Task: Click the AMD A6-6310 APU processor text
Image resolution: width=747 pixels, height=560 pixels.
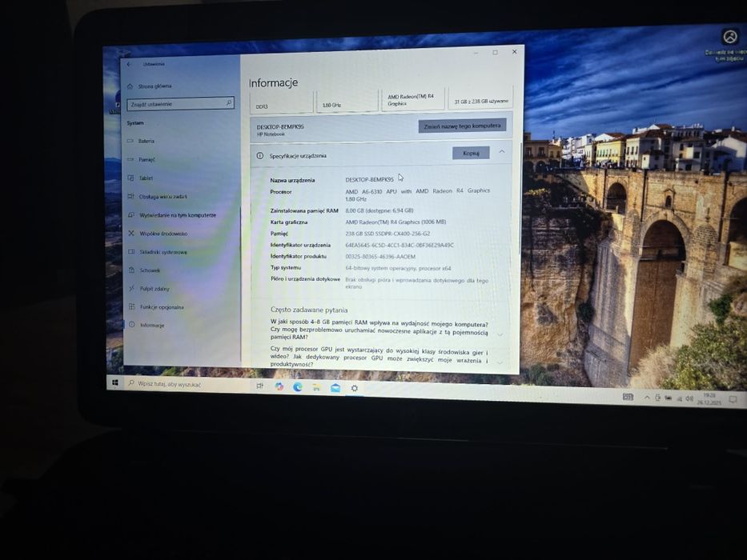Action: [x=417, y=194]
